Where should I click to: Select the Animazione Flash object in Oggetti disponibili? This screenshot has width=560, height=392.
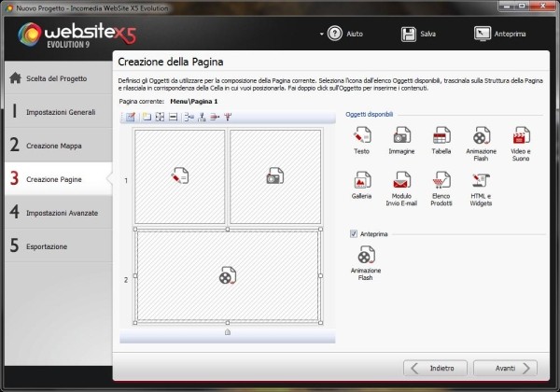tap(482, 135)
